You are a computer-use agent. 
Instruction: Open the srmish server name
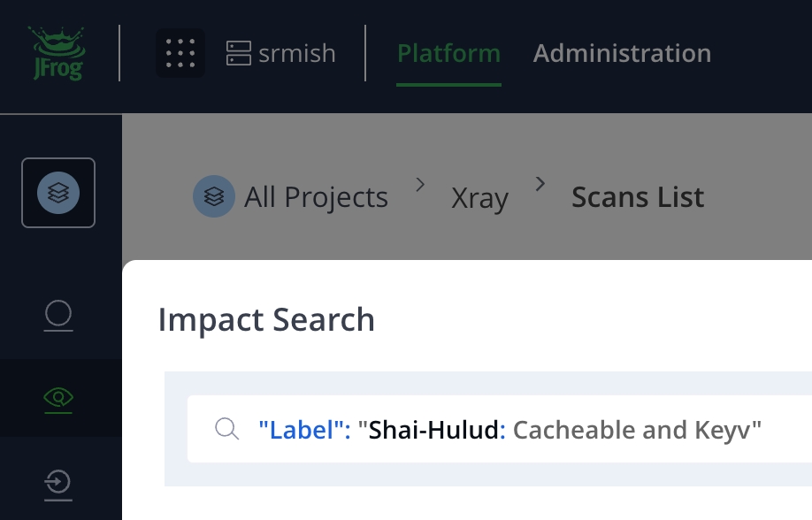pyautogui.click(x=297, y=53)
